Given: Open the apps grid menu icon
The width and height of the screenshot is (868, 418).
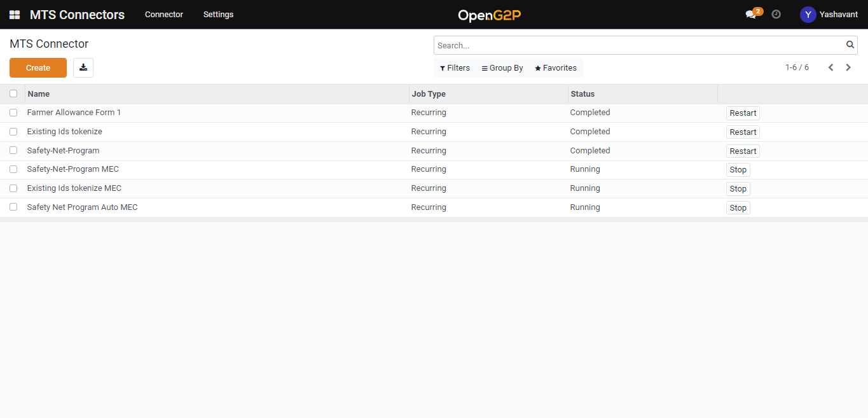Looking at the screenshot, I should 15,15.
